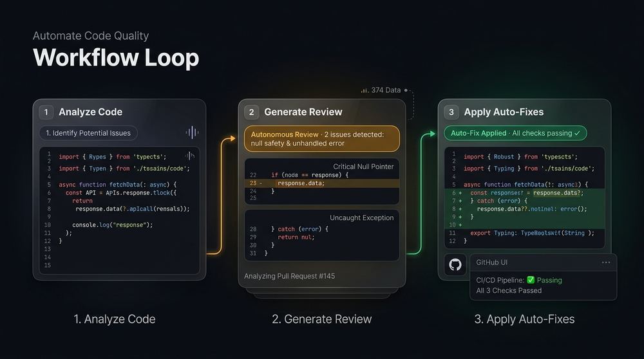Click 'import { Rypes }' line in Analyze Code
Viewport: 644px width, 359px height.
click(113, 157)
